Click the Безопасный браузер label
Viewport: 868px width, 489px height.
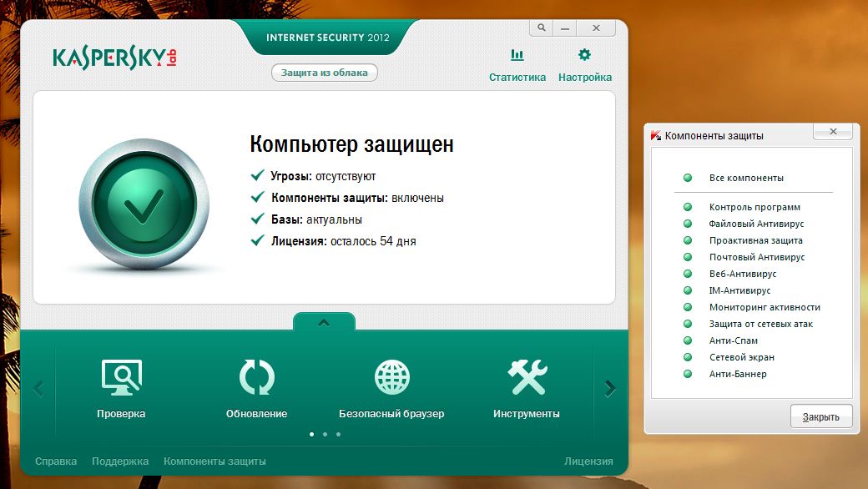pos(391,414)
